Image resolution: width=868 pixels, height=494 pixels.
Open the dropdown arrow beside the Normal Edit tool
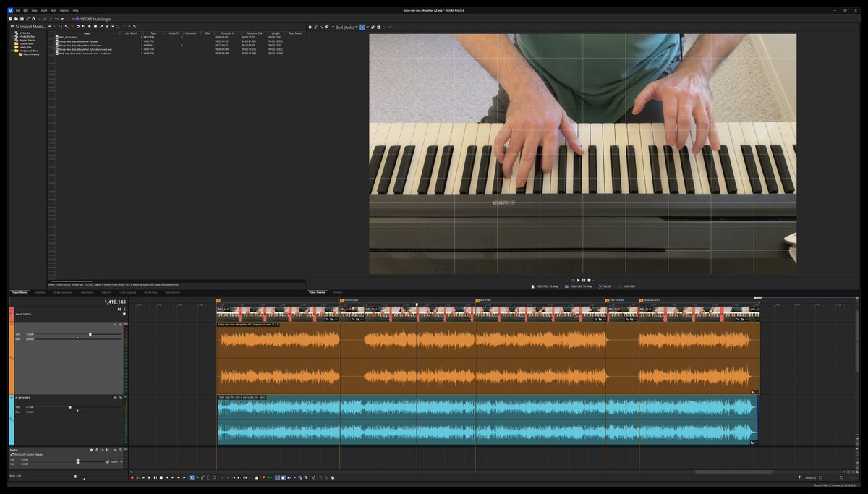point(197,477)
